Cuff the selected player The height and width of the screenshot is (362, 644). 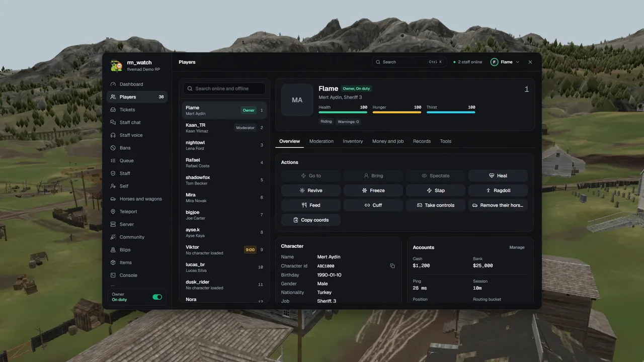click(373, 205)
